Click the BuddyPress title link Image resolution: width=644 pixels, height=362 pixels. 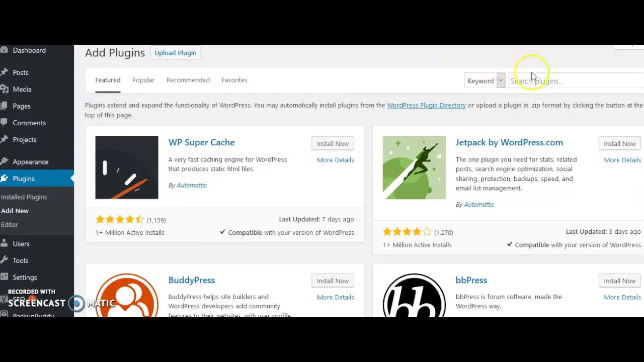(x=192, y=280)
